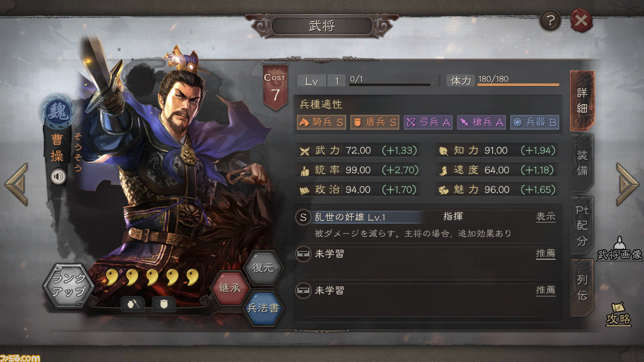Switch to the Pt配分 tab
This screenshot has width=644, height=362.
pyautogui.click(x=582, y=226)
